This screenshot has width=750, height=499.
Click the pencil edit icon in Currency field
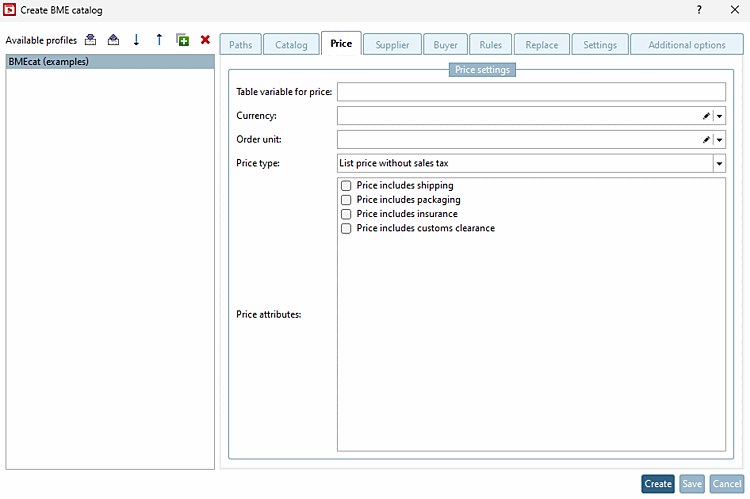point(706,116)
